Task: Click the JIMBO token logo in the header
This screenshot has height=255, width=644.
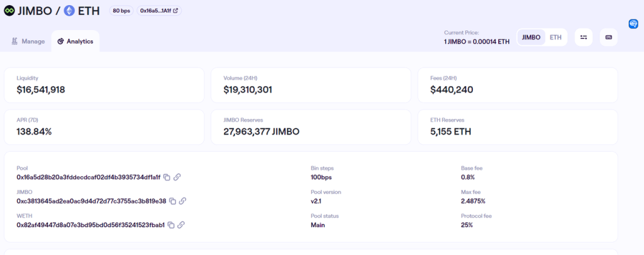Action: point(9,11)
